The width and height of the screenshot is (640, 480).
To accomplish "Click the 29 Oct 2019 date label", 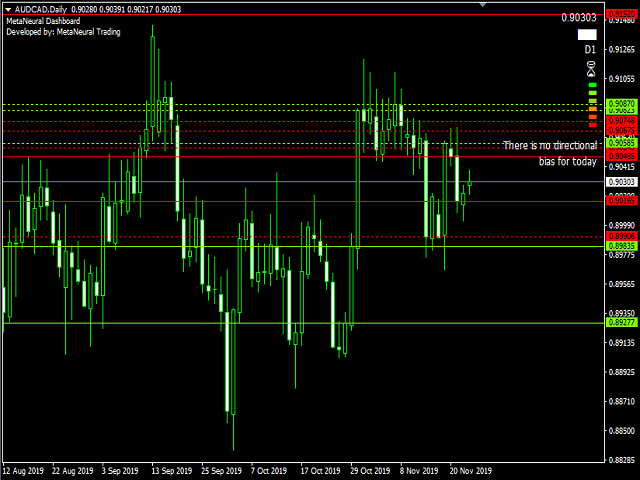I will click(370, 471).
